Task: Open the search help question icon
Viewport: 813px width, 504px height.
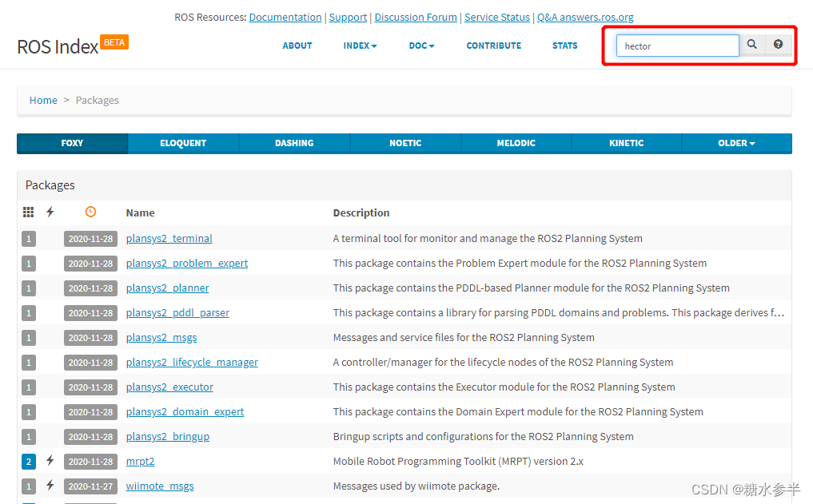Action: [779, 45]
